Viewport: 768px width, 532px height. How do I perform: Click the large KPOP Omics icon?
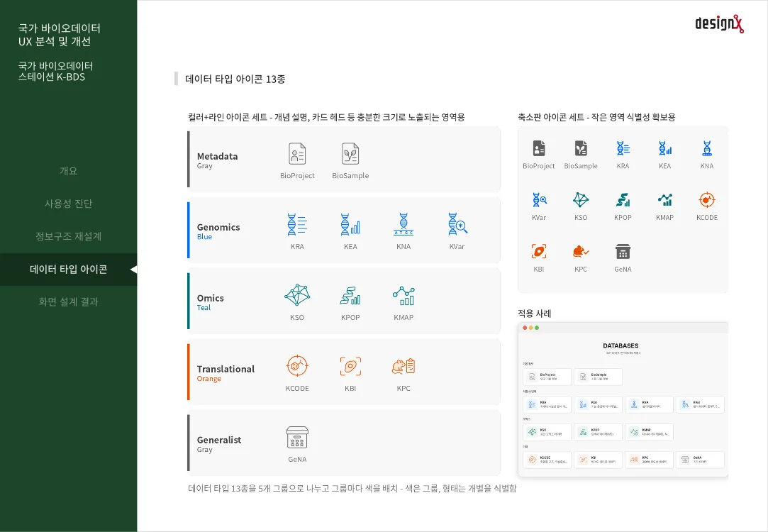[x=350, y=295]
